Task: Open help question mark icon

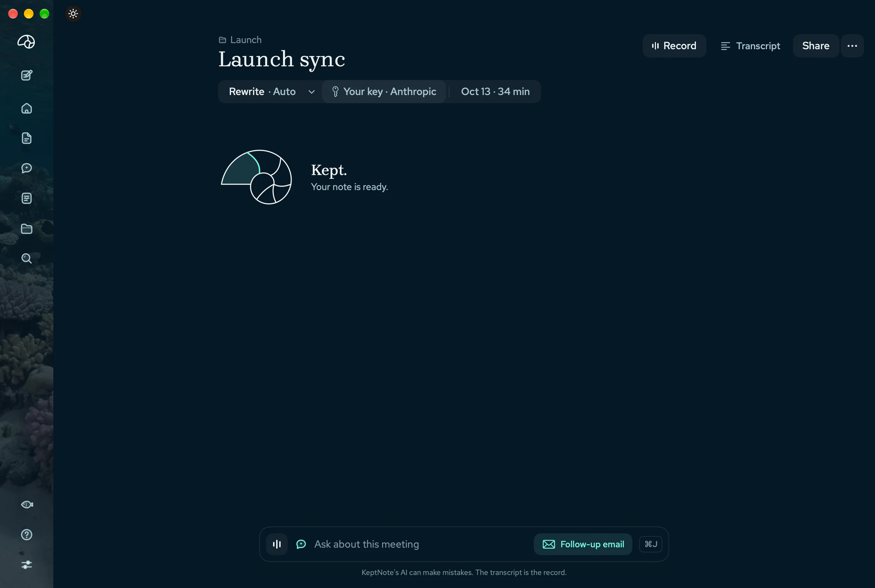Action: coord(27,535)
